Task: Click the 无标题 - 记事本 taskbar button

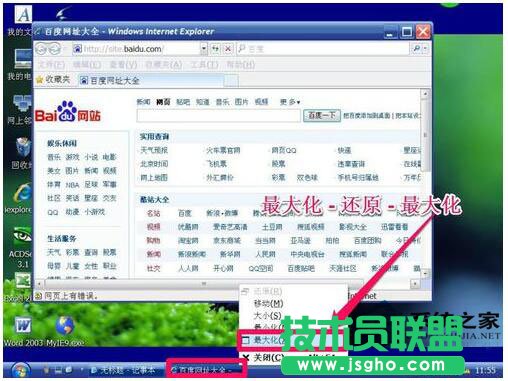Action: click(124, 370)
